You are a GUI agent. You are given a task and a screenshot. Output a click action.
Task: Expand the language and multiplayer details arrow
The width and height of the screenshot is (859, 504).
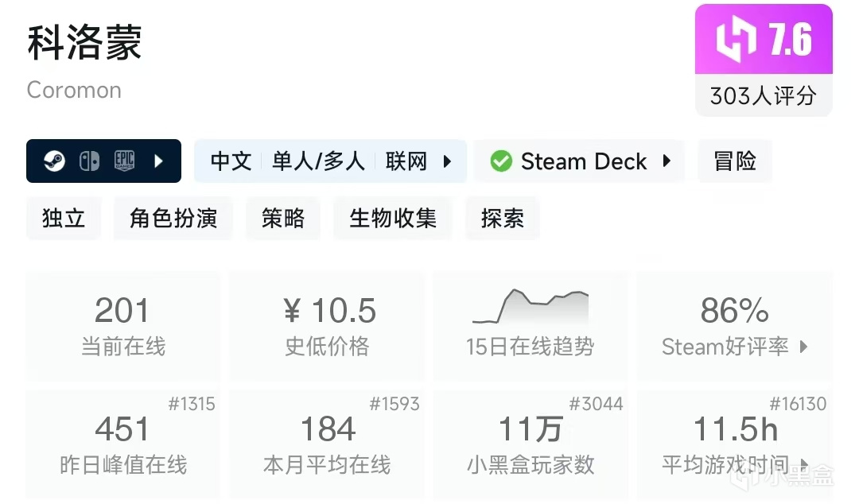[x=447, y=161]
